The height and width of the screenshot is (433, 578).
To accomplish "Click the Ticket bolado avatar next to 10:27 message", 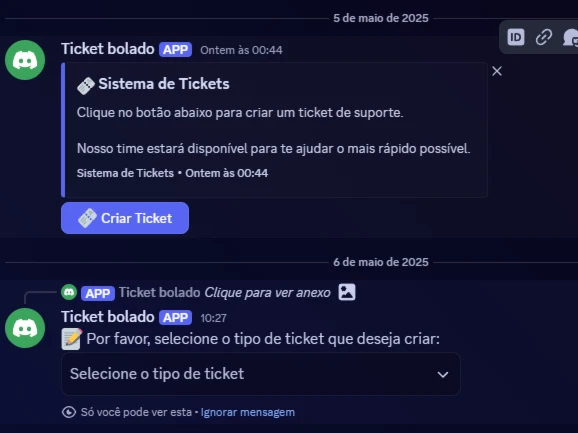I will tap(25, 328).
